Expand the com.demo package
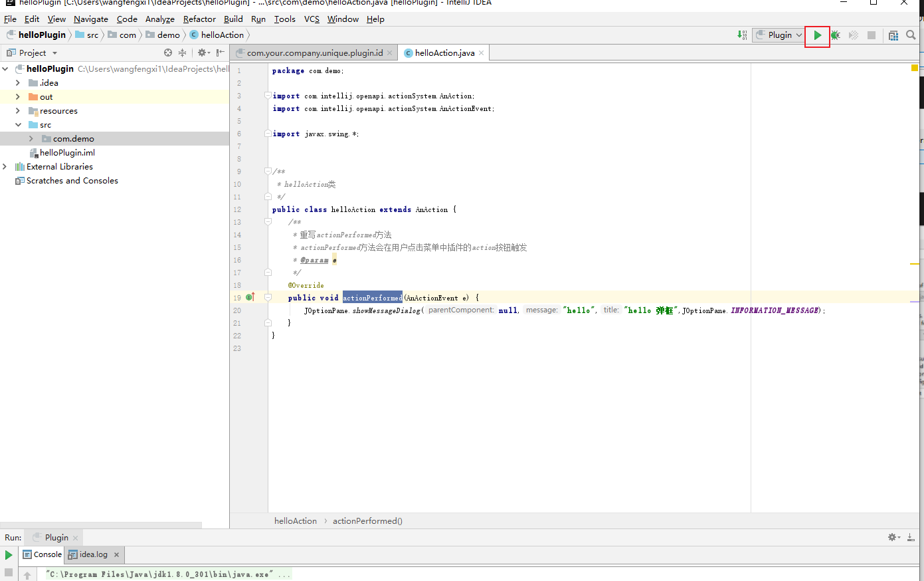The height and width of the screenshot is (581, 924). [x=31, y=138]
